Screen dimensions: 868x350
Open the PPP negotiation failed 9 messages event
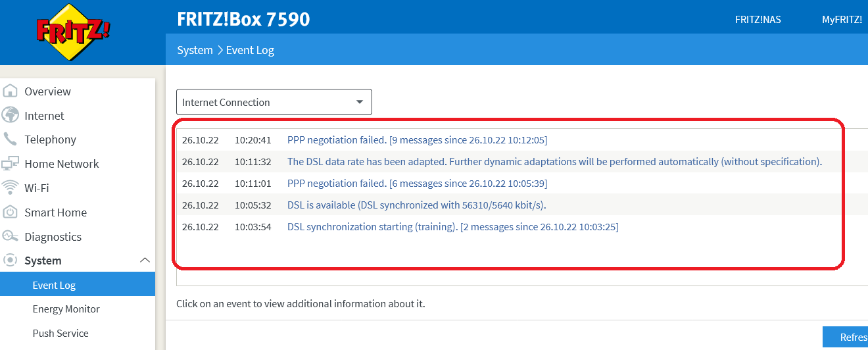[417, 140]
